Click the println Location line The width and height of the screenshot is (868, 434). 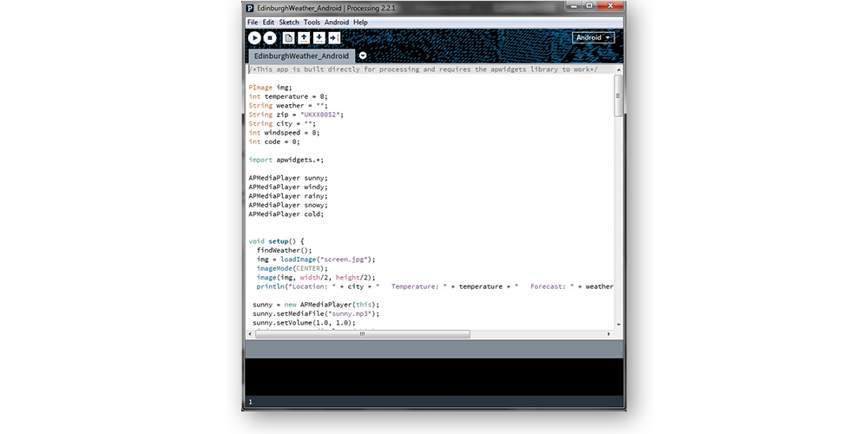(435, 286)
